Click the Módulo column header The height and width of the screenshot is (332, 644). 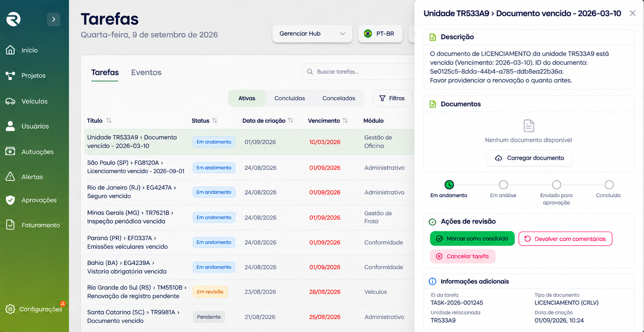coord(373,121)
